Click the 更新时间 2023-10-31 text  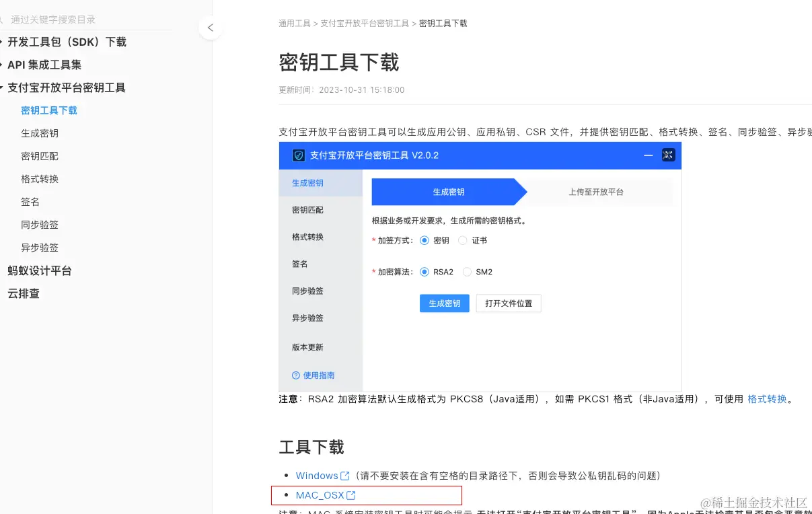342,89
